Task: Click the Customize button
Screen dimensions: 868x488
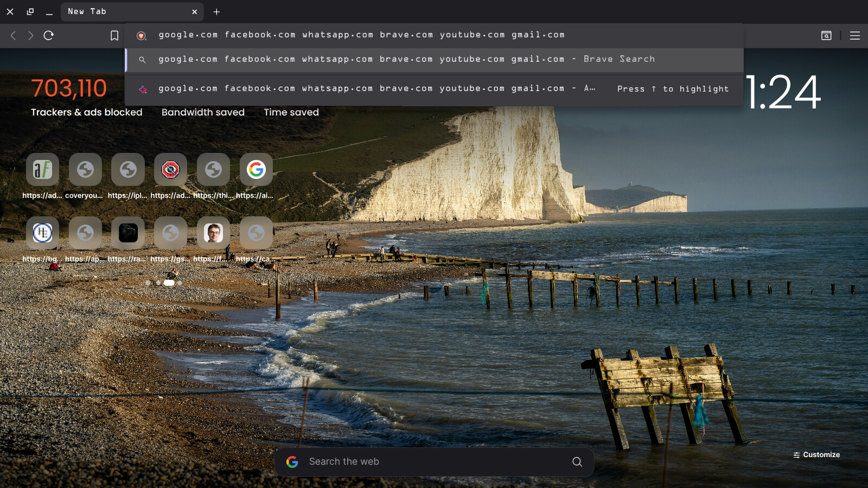Action: coord(816,455)
